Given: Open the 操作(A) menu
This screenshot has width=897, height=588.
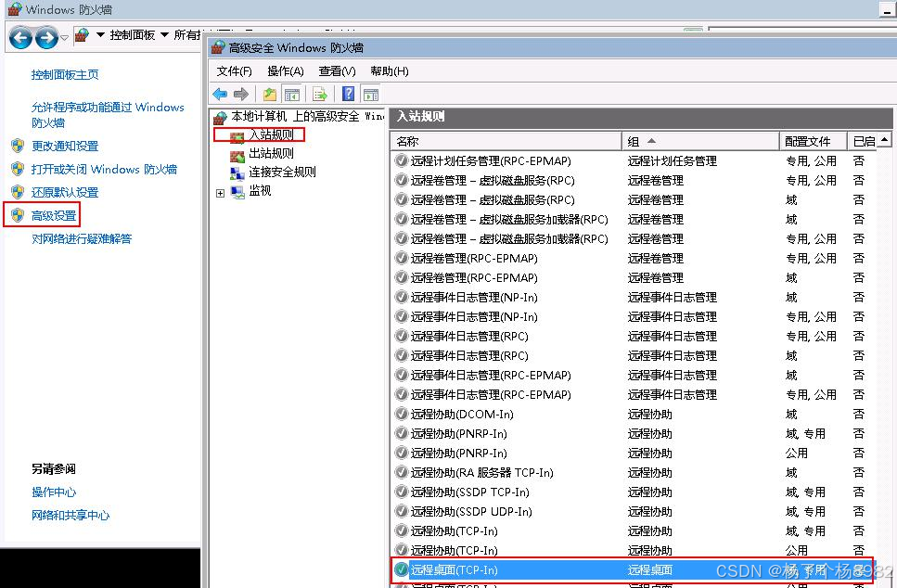Looking at the screenshot, I should click(x=286, y=70).
